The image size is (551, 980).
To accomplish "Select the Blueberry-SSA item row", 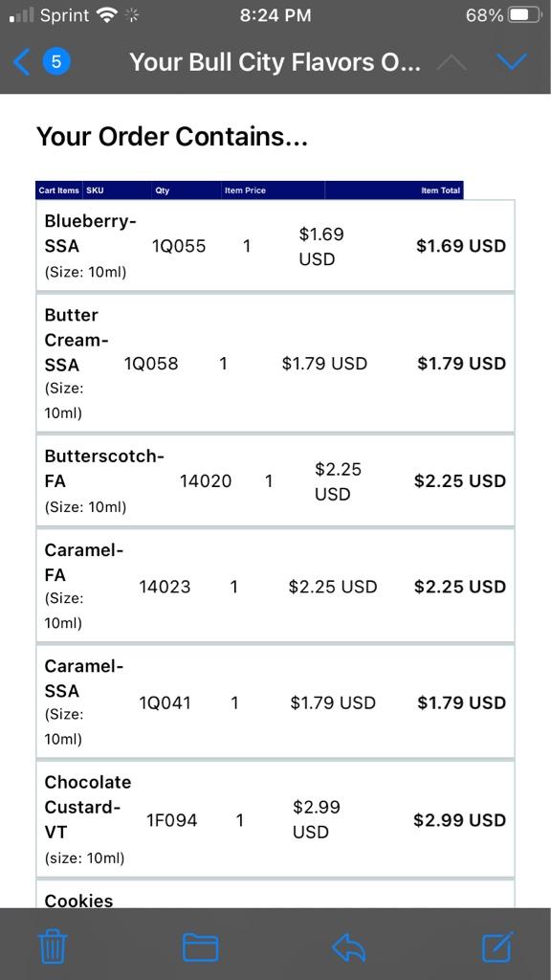I will click(x=275, y=246).
